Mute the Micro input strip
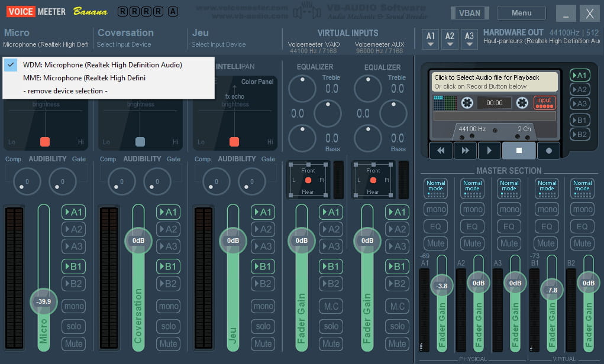 [73, 343]
